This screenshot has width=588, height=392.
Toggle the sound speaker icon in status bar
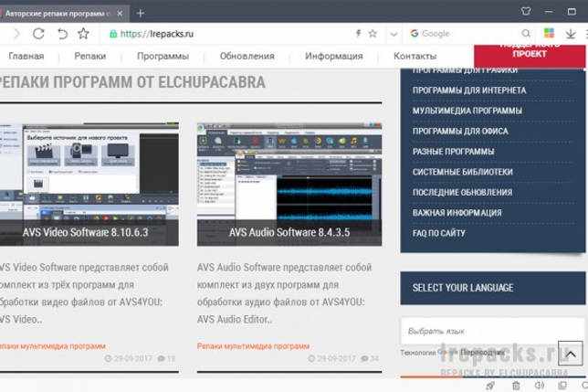coord(540,386)
